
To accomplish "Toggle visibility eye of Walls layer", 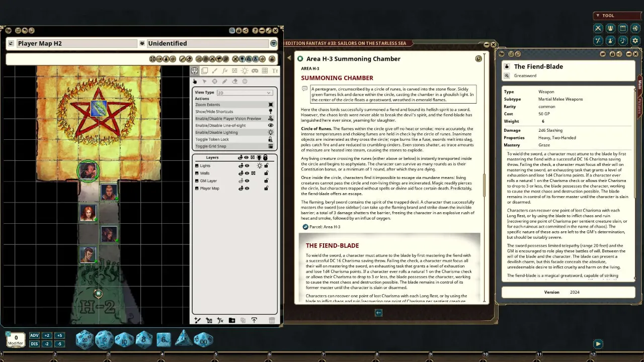I will [x=247, y=173].
